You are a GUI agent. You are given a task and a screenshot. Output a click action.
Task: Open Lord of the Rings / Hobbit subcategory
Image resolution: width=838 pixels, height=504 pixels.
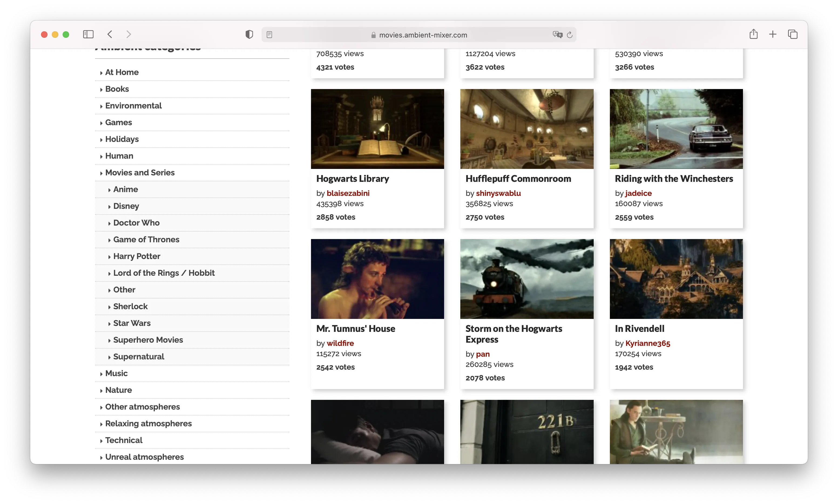pos(164,273)
